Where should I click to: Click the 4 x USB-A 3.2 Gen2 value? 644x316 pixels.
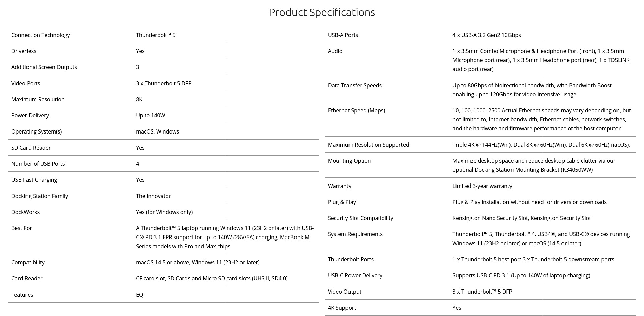tap(486, 35)
